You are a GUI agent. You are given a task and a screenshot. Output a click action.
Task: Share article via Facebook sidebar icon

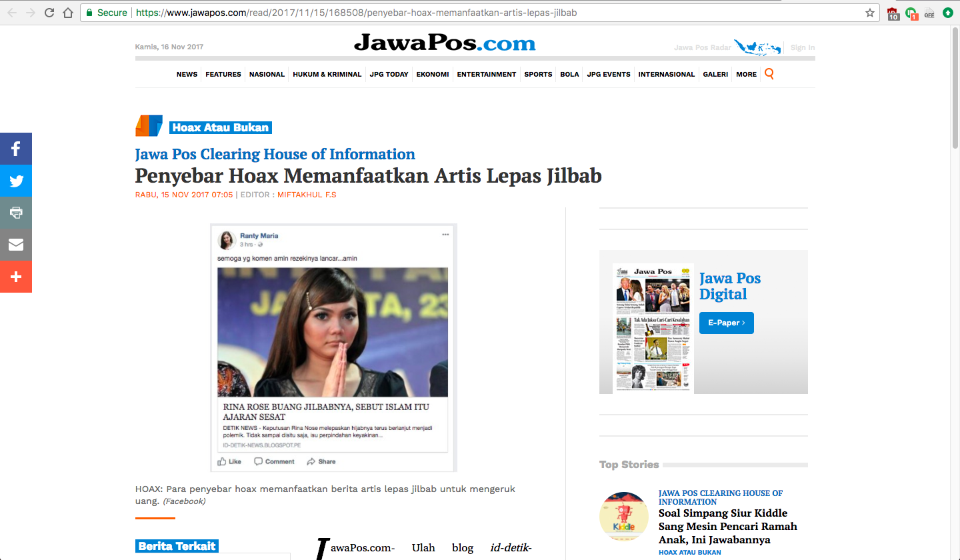click(x=16, y=149)
